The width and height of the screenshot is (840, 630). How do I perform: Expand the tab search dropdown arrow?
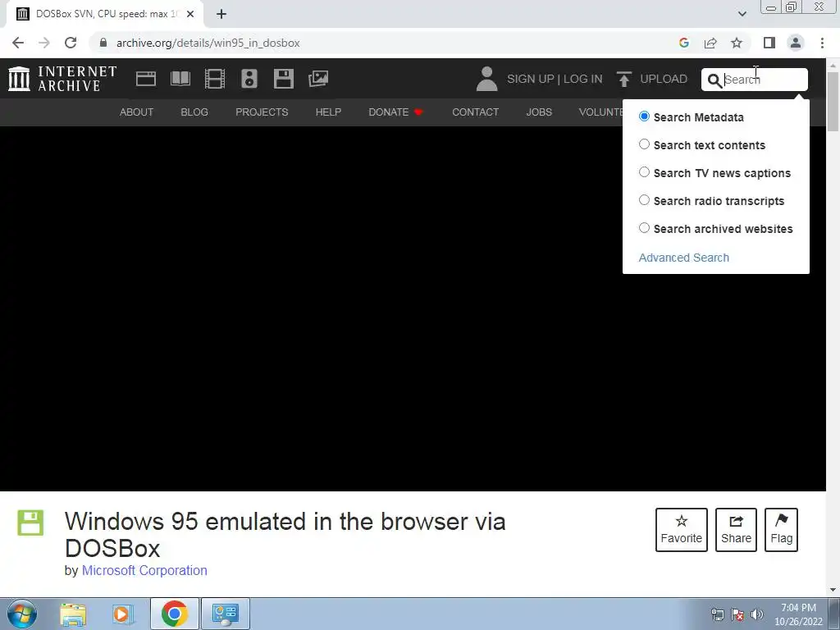742,14
